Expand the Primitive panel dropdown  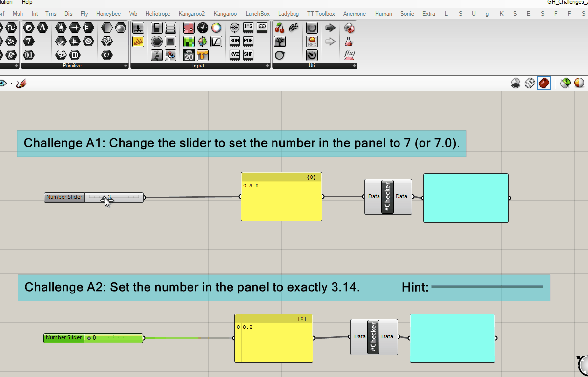point(126,66)
